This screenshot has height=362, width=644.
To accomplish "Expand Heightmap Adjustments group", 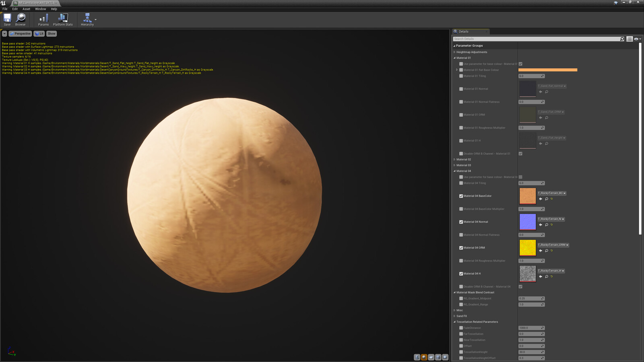I will pos(454,52).
